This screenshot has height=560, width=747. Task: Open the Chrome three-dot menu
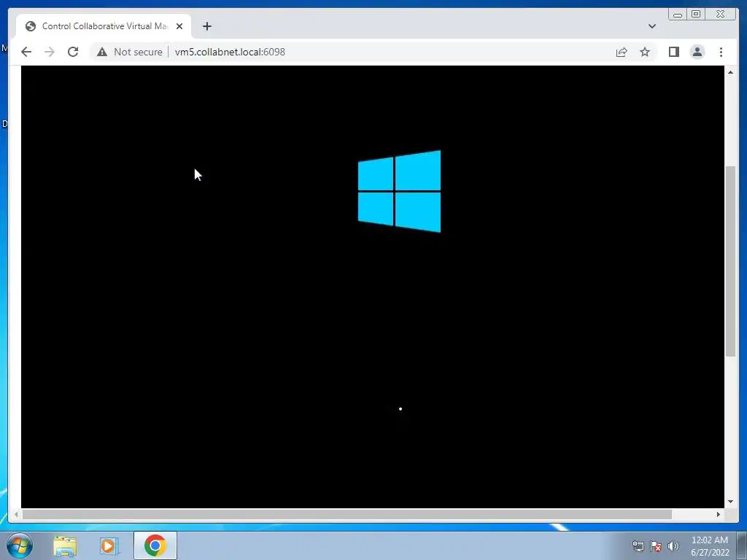click(x=721, y=52)
